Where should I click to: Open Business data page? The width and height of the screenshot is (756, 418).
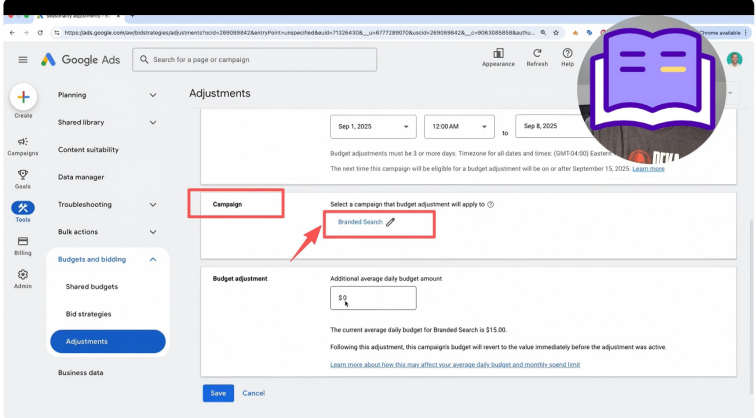[x=81, y=373]
